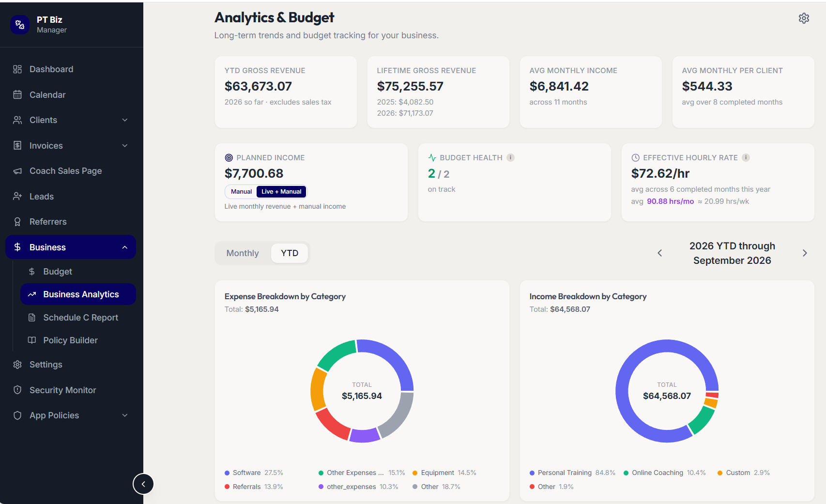Switch planned income to Manual mode
The width and height of the screenshot is (826, 504).
(241, 192)
